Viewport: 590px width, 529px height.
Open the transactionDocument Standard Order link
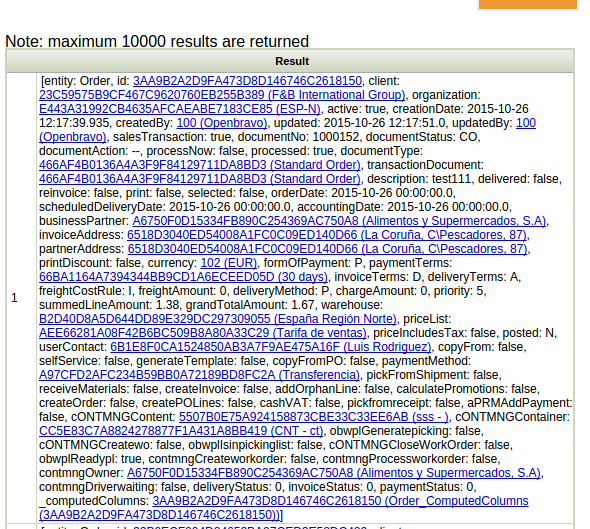[200, 179]
